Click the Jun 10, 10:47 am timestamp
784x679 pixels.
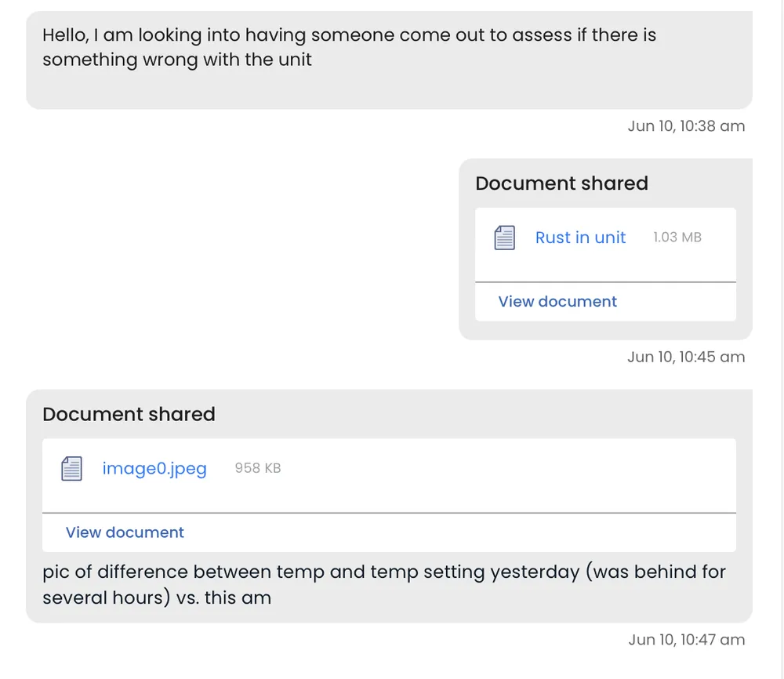pyautogui.click(x=686, y=640)
